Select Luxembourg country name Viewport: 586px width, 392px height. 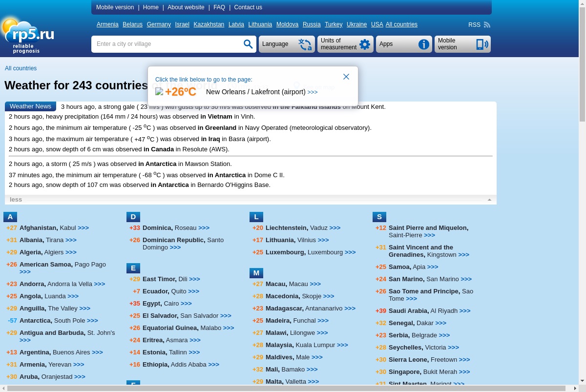click(x=286, y=252)
